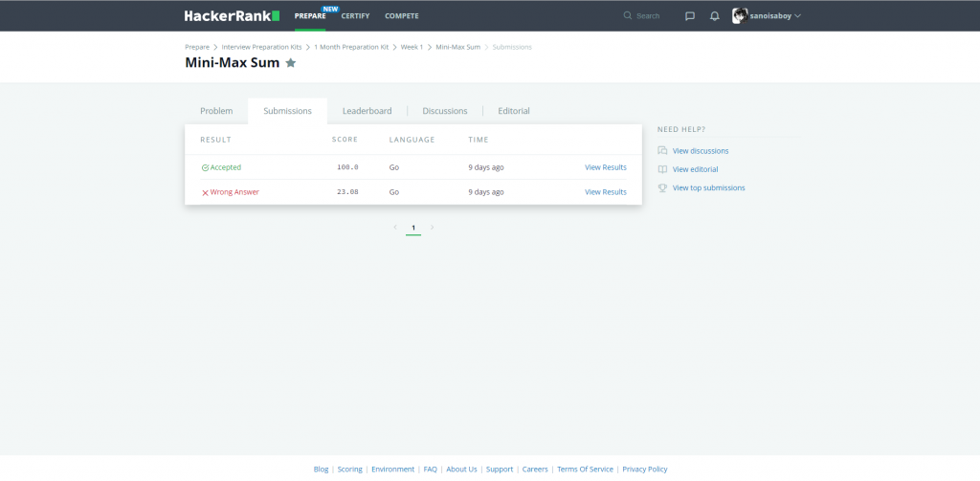Open the FAQ footer link
Screen dimensions: 980x481
click(430, 470)
